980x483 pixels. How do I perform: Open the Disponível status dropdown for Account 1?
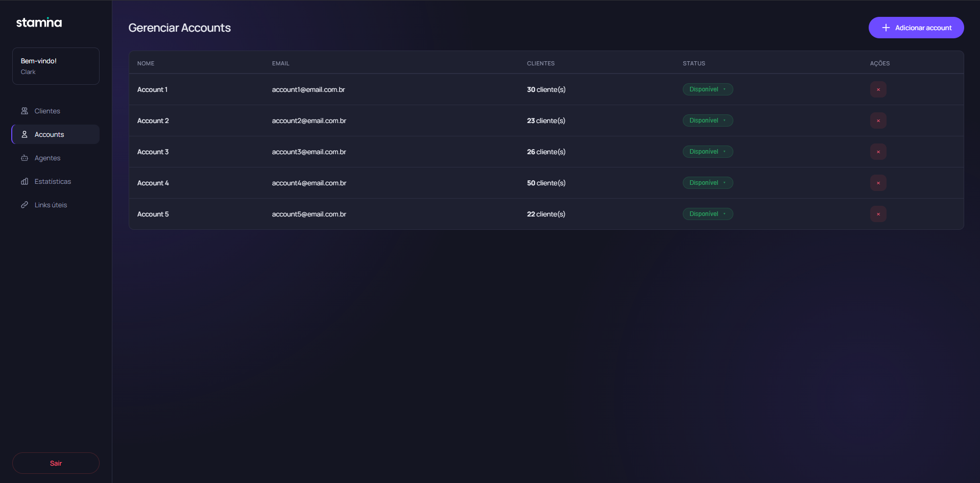pos(708,89)
